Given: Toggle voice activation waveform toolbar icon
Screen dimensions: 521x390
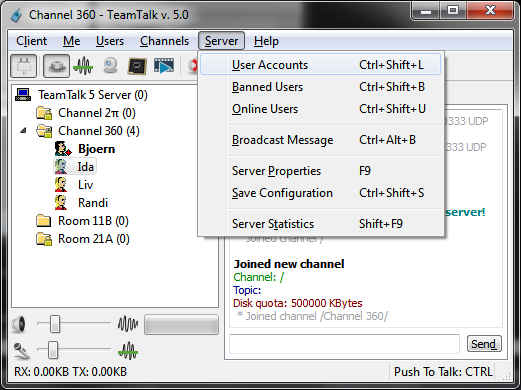Looking at the screenshot, I should pos(83,66).
